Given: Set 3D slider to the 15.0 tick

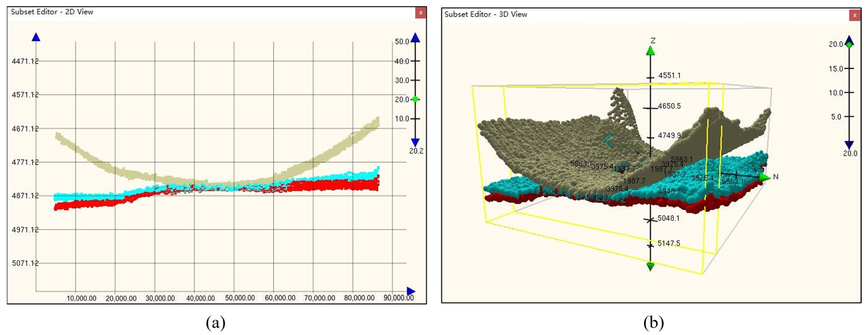Looking at the screenshot, I should point(849,68).
